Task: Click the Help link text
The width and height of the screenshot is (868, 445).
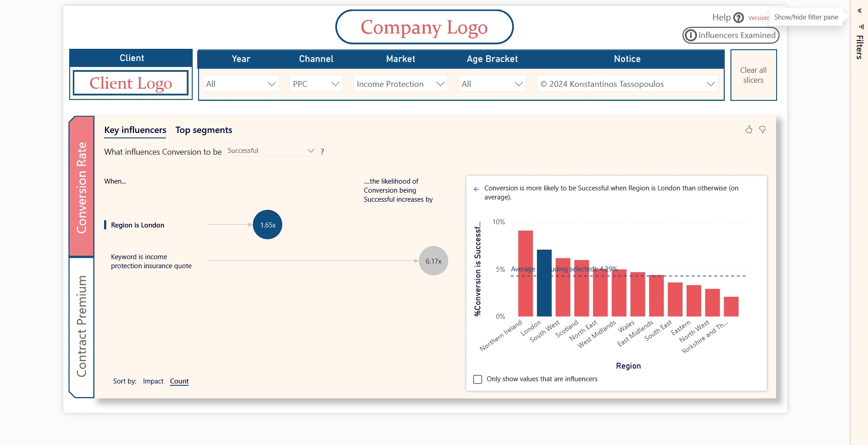Action: pyautogui.click(x=721, y=17)
